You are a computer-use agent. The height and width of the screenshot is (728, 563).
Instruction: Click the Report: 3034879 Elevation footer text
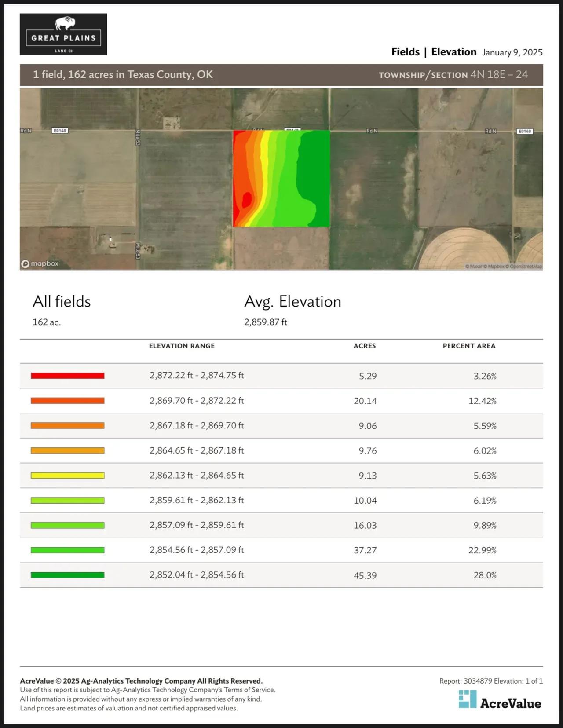[491, 681]
